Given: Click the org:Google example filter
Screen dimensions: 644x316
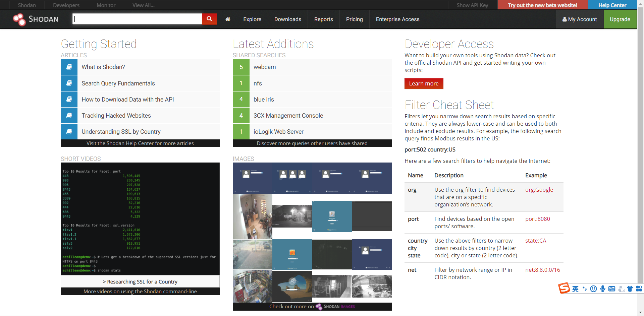Looking at the screenshot, I should pyautogui.click(x=539, y=190).
